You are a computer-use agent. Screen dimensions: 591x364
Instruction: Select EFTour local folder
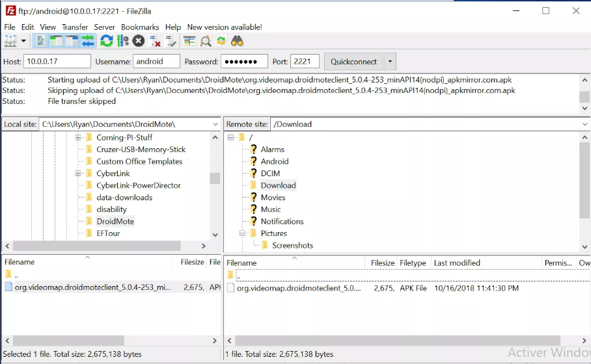click(108, 233)
